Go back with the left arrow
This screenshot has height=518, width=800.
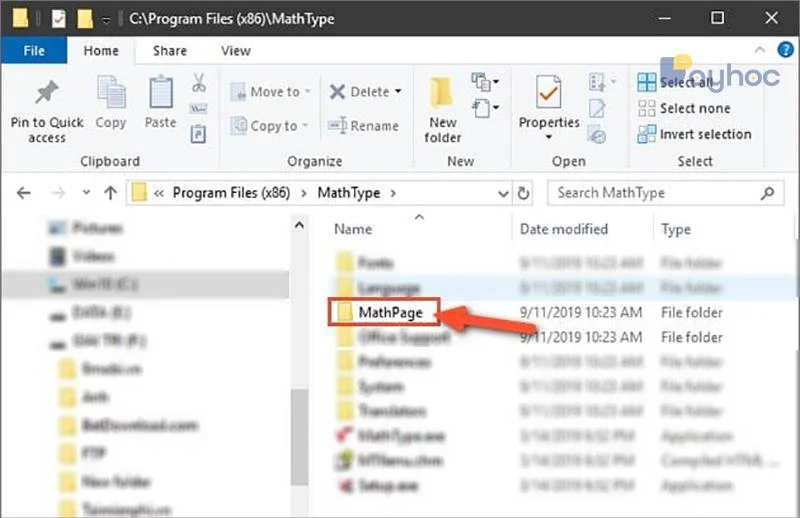(x=23, y=193)
